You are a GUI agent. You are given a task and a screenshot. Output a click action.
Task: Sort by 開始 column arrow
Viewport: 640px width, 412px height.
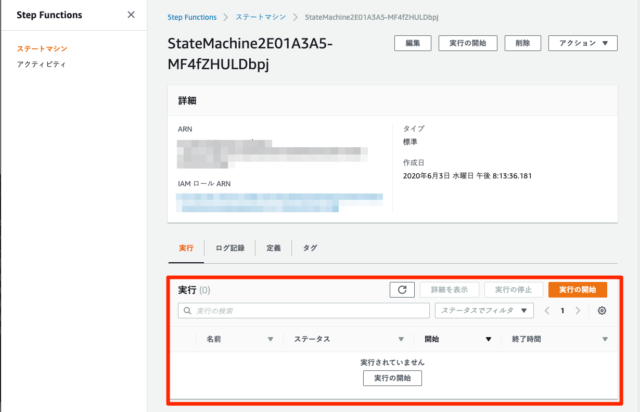[488, 339]
